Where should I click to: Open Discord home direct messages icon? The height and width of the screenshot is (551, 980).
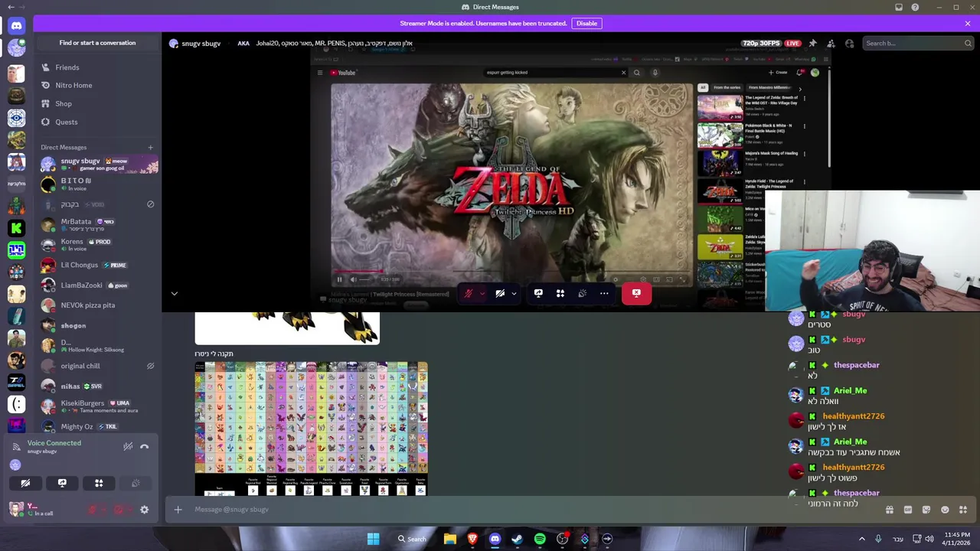coord(16,25)
